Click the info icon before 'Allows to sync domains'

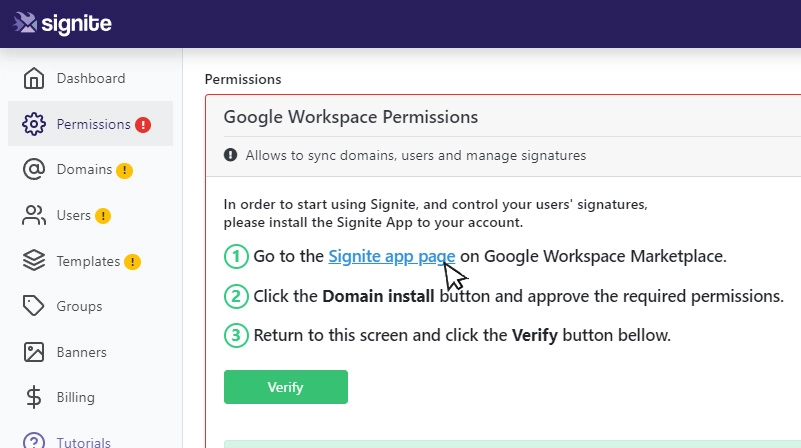pos(230,155)
